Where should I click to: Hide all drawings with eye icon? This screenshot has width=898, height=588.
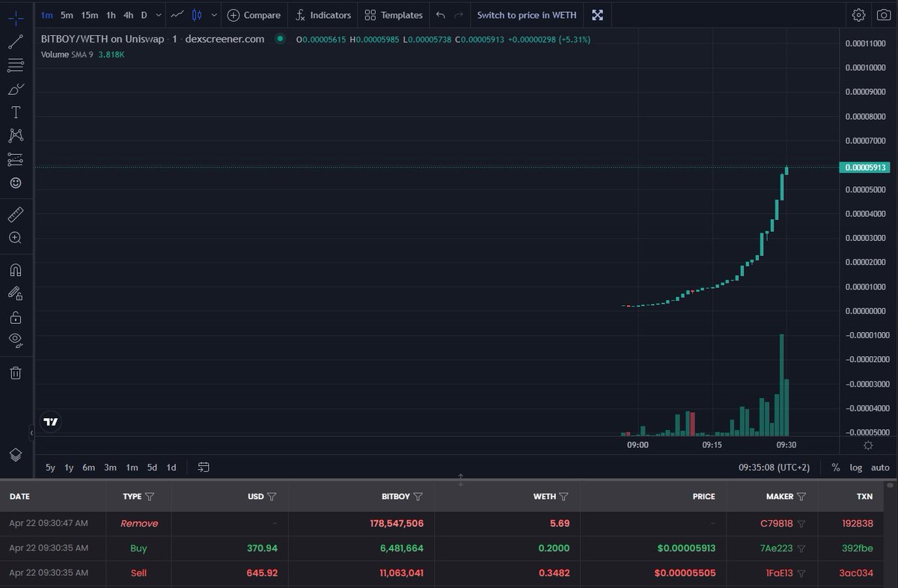16,340
